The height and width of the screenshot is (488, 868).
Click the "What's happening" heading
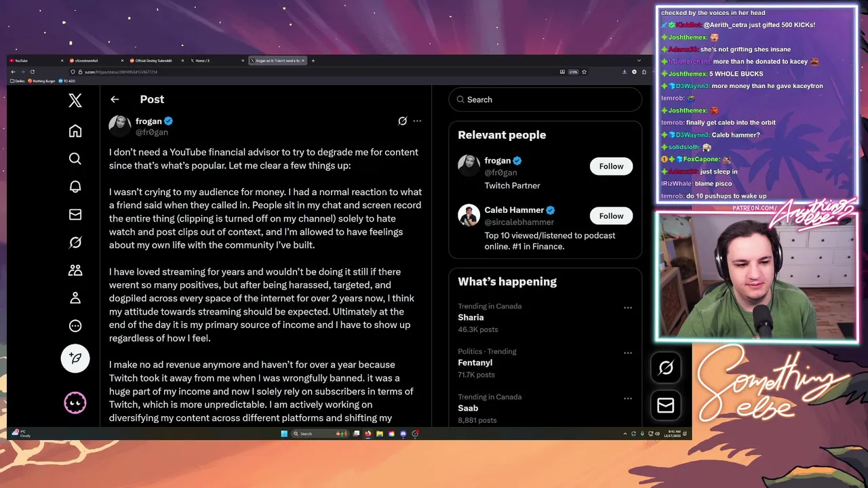[507, 281]
